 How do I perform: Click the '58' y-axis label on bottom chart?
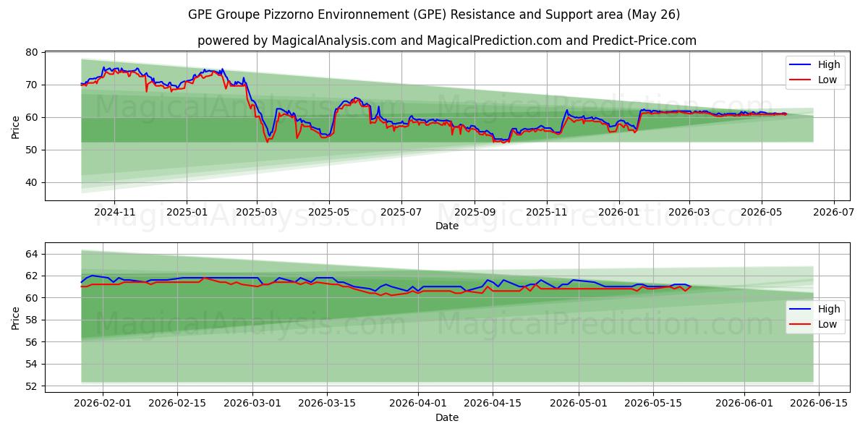click(32, 320)
